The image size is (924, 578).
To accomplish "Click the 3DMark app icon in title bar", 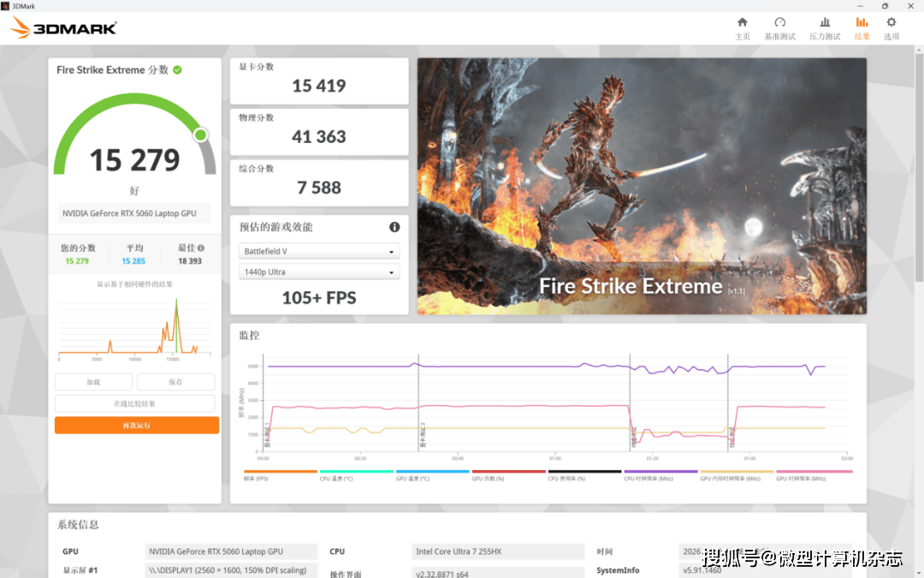I will coord(5,6).
